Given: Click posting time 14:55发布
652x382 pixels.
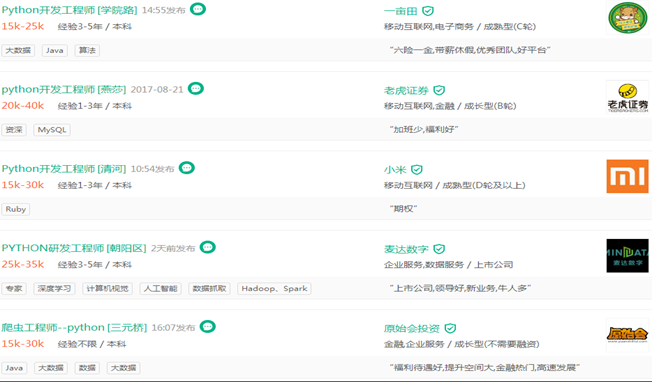Looking at the screenshot, I should pyautogui.click(x=163, y=10).
